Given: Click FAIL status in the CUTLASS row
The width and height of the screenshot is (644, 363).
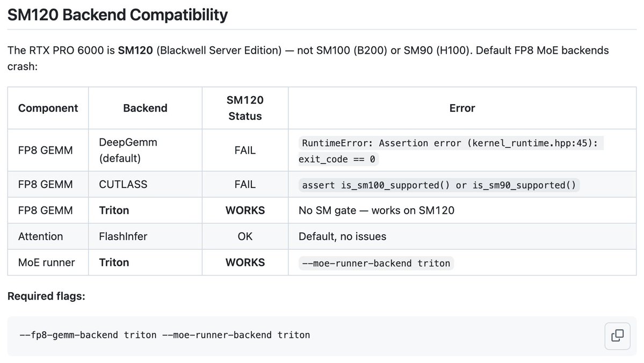Looking at the screenshot, I should pyautogui.click(x=245, y=184).
